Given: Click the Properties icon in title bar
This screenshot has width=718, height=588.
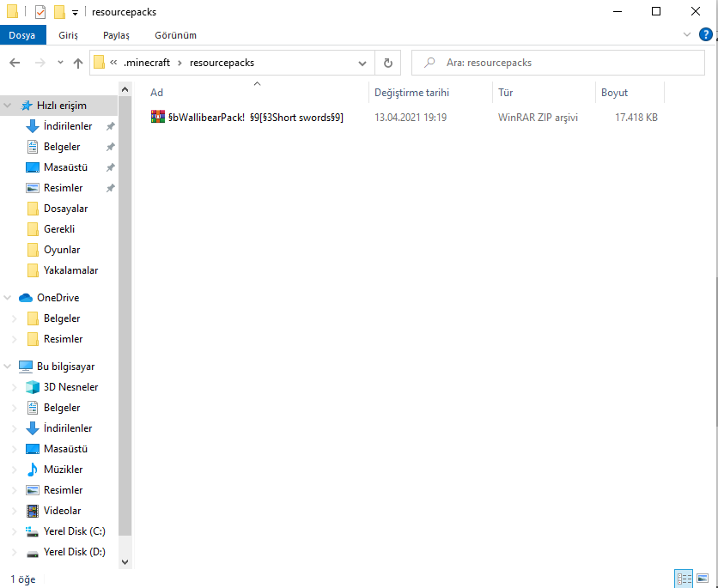Looking at the screenshot, I should (40, 12).
